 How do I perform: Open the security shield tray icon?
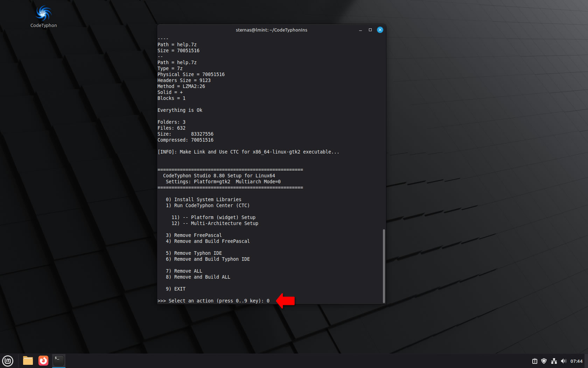(x=544, y=361)
